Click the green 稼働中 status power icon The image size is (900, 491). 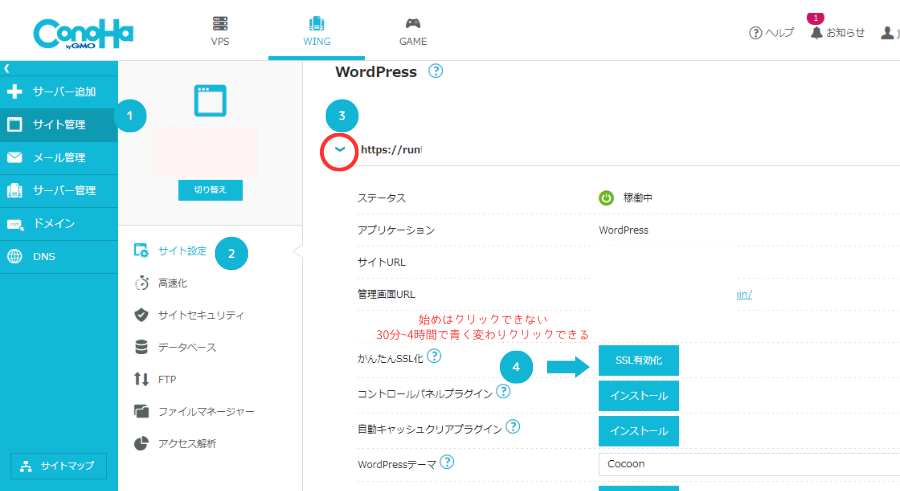pos(606,198)
